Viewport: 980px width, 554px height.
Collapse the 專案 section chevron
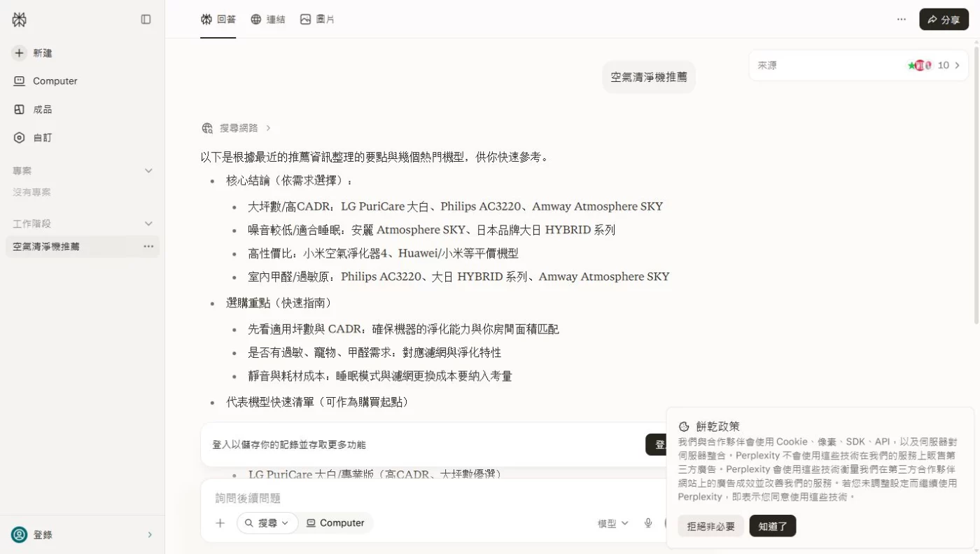pyautogui.click(x=148, y=171)
